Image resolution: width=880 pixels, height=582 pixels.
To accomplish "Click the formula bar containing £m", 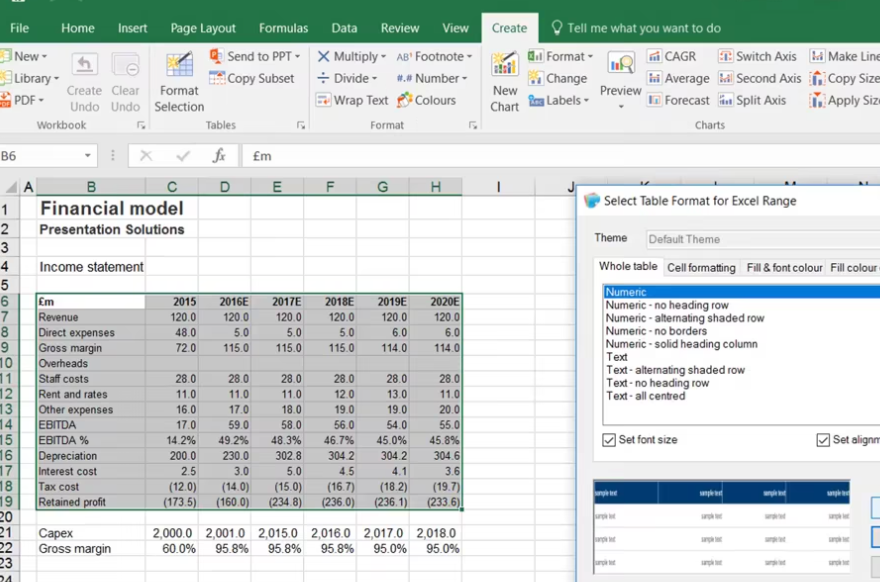I will [x=561, y=155].
